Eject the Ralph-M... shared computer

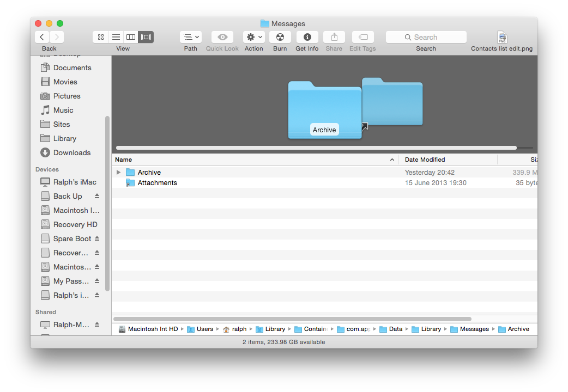97,324
